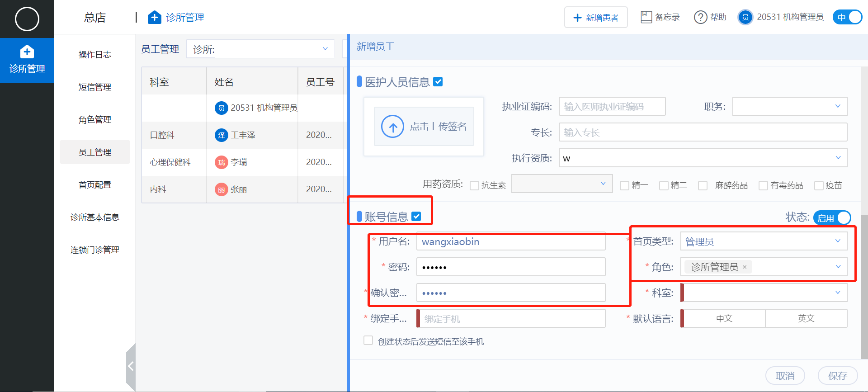Screen dimensions: 868x392
Task: Open the 角色 dropdown
Action: coord(764,267)
